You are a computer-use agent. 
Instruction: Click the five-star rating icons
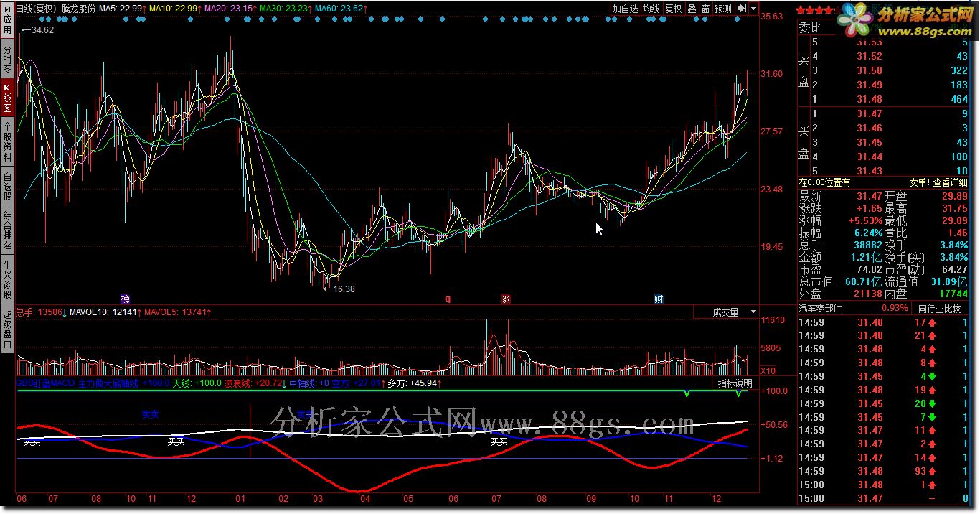(x=817, y=10)
